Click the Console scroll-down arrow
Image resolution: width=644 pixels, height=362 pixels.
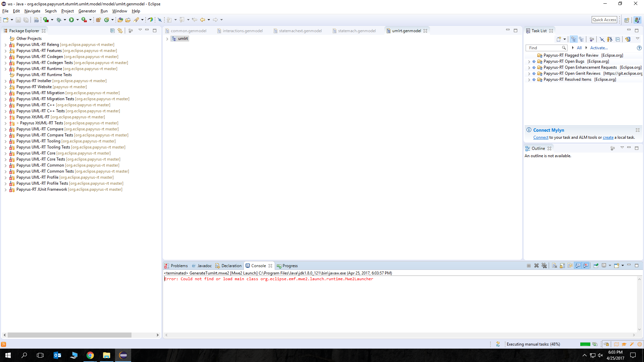click(639, 329)
